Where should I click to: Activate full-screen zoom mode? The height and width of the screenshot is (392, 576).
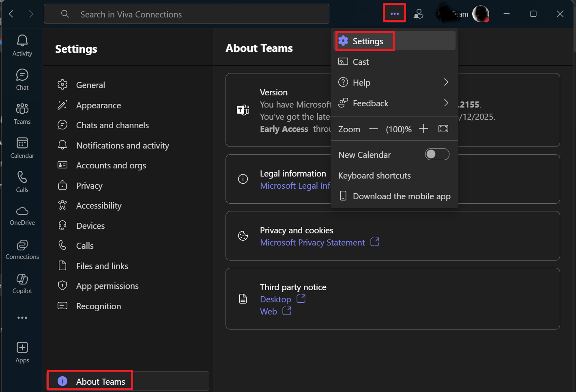(443, 129)
